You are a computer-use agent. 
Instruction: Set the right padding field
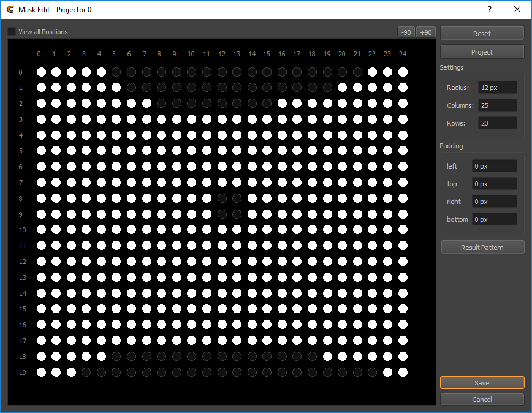click(495, 202)
